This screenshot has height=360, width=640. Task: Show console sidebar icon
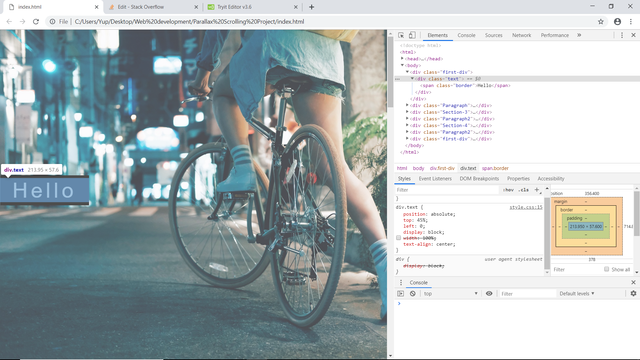coord(400,293)
